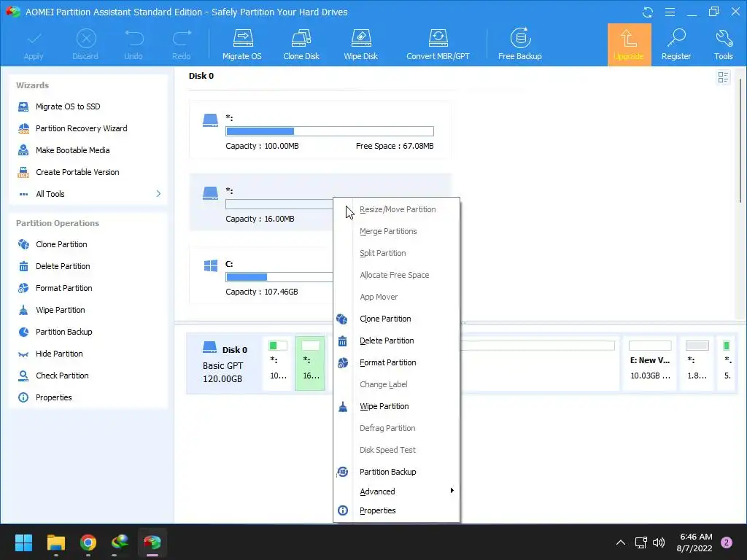Click App Mover menu entry

tap(396, 297)
